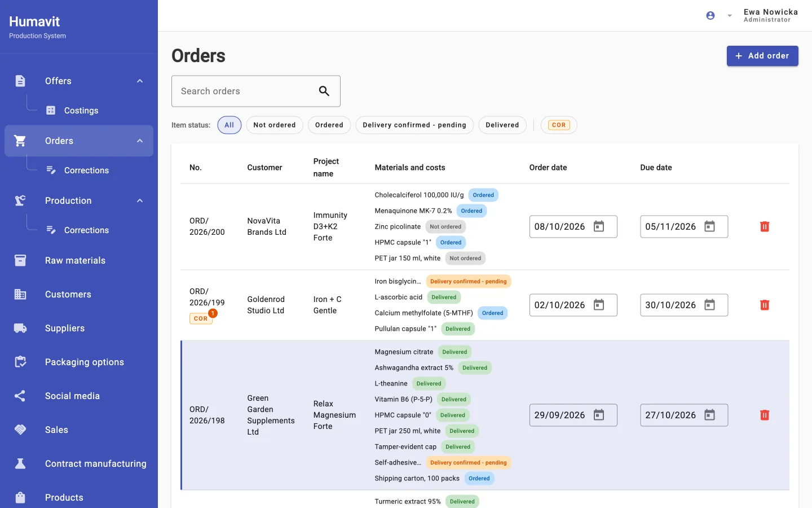Click the Order date column header

(548, 168)
